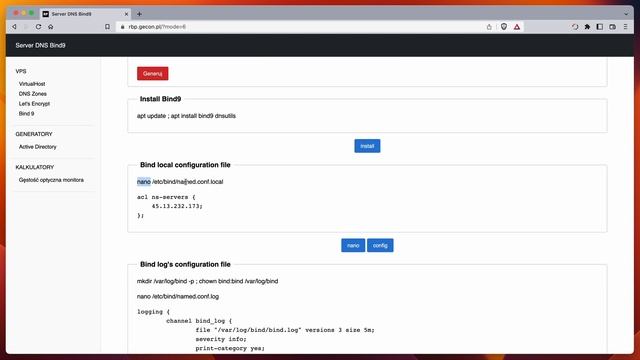Open the browser home page icon
The image size is (640, 360).
pos(51,27)
